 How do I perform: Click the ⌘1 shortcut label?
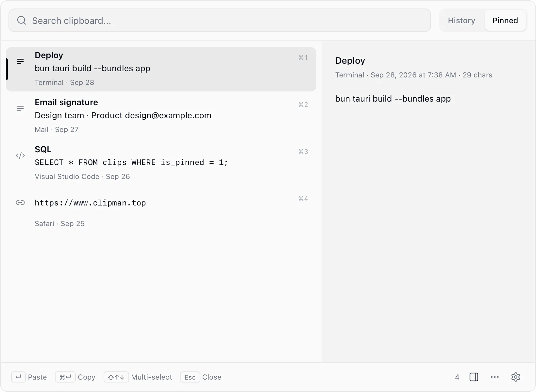click(303, 57)
